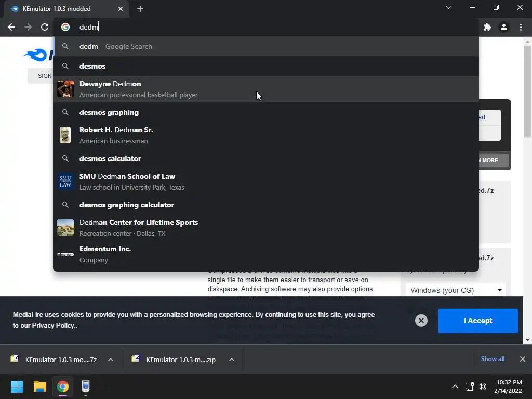Select Dedman Center for Lifetime Sports
This screenshot has height=399, width=532.
(x=266, y=228)
